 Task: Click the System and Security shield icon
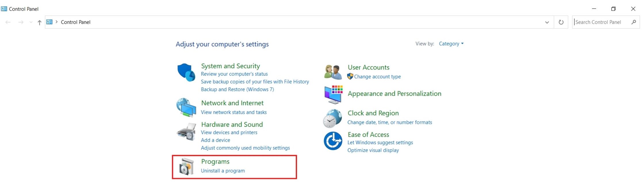pyautogui.click(x=186, y=72)
